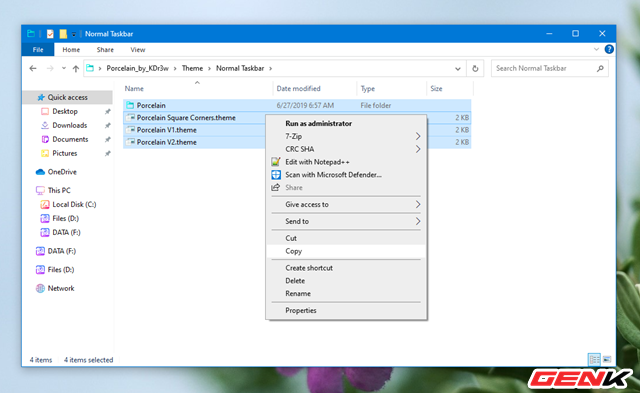The width and height of the screenshot is (640, 393).
Task: Sort by the Name column header
Action: pyautogui.click(x=134, y=89)
